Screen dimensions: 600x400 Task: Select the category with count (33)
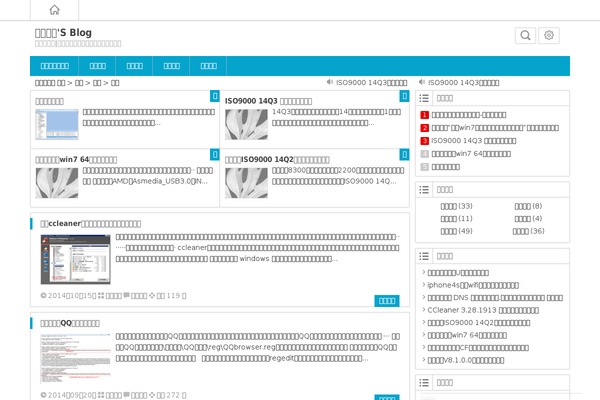[x=457, y=206]
